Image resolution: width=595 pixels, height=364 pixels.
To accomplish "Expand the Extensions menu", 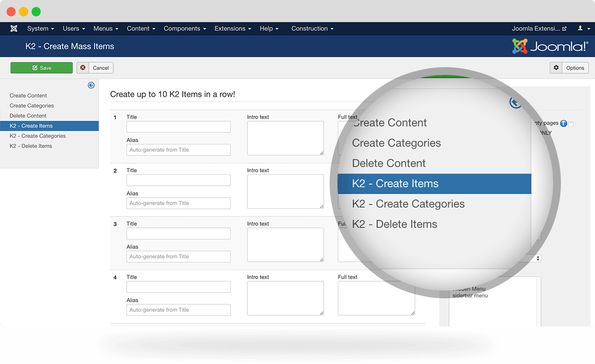I will tap(233, 29).
